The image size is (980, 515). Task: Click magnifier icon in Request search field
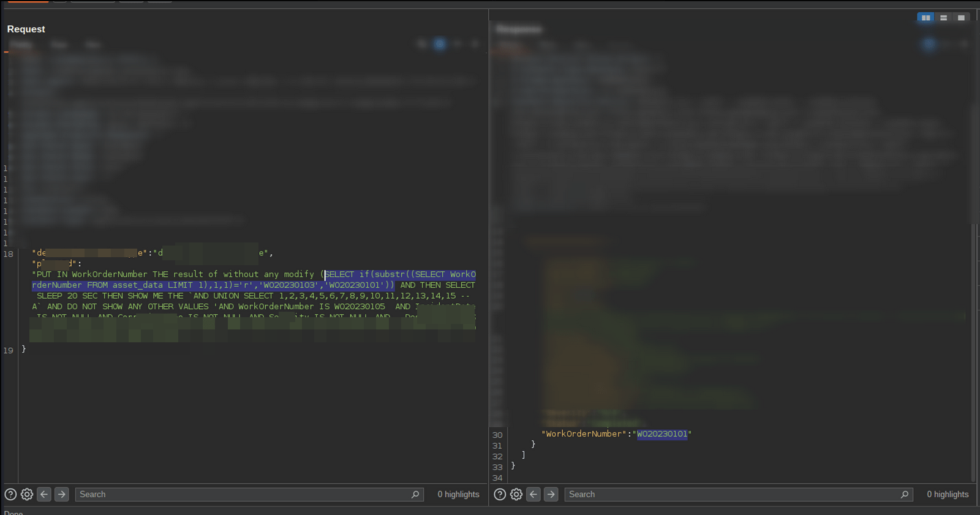pos(415,494)
